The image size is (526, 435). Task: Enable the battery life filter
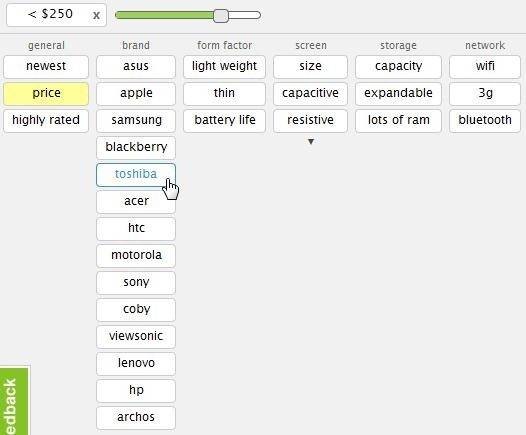[x=224, y=120]
